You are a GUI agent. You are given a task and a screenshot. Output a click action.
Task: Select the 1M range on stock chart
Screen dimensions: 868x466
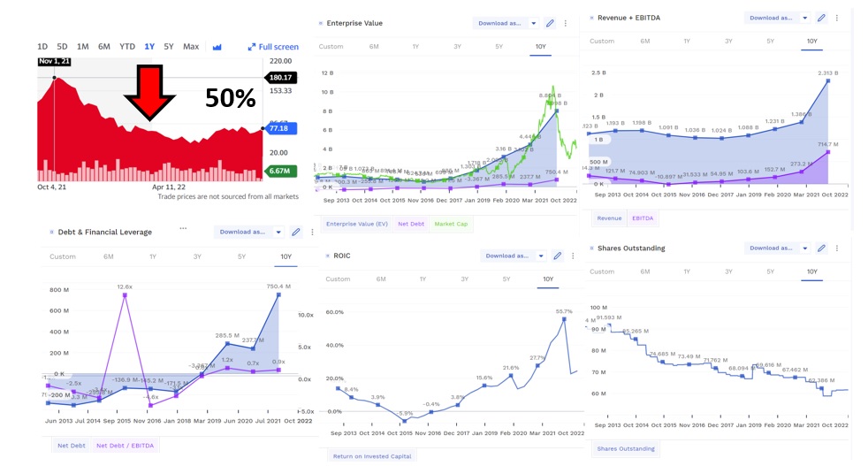coord(82,47)
